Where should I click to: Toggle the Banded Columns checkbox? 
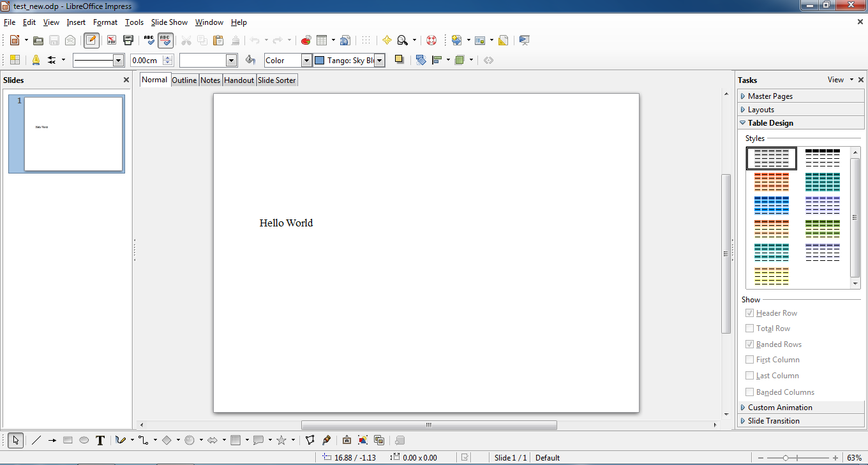(749, 392)
